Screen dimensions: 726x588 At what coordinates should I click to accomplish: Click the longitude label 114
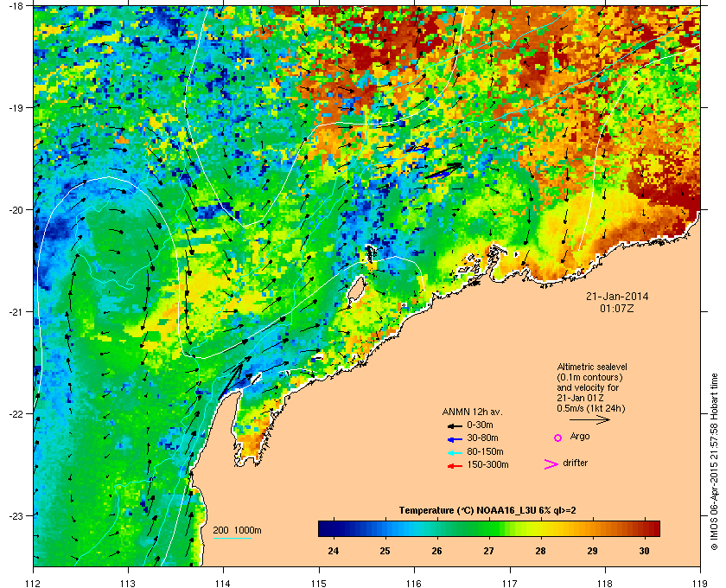point(223,583)
